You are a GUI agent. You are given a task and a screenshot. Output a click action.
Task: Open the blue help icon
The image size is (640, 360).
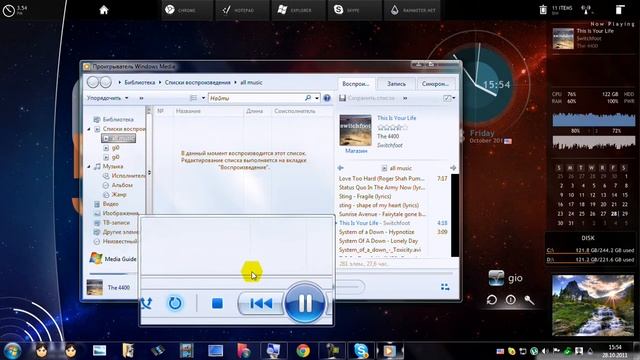tap(327, 98)
